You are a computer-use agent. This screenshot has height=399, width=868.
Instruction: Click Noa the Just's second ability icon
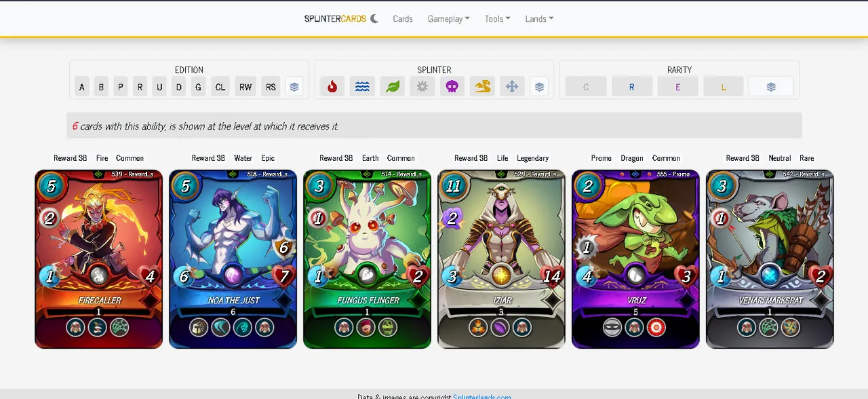221,328
